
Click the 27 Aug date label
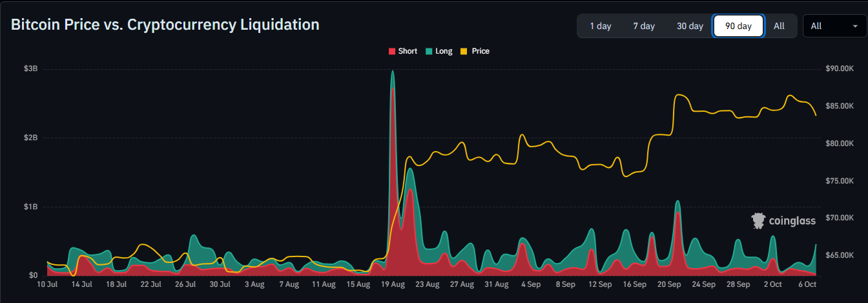462,284
